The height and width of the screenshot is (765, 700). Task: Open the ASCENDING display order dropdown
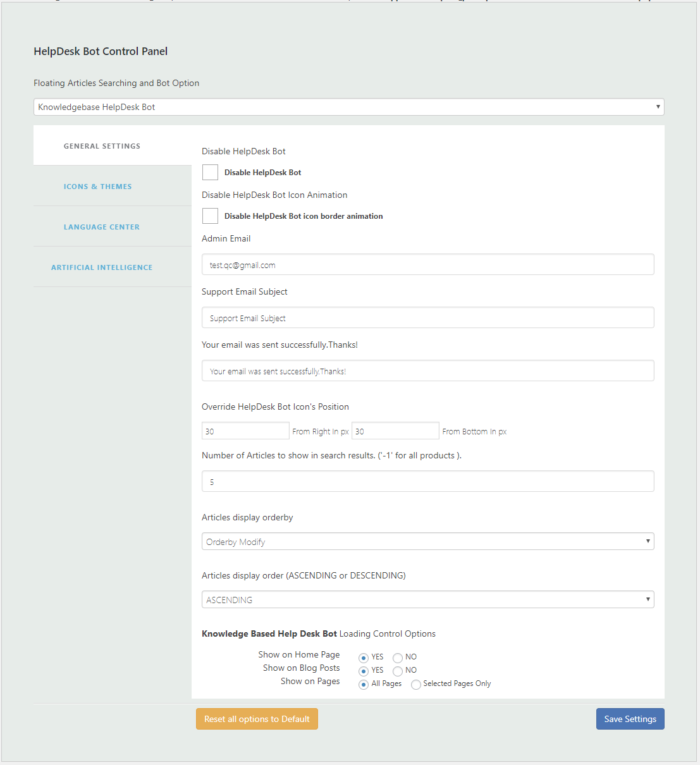tap(428, 599)
